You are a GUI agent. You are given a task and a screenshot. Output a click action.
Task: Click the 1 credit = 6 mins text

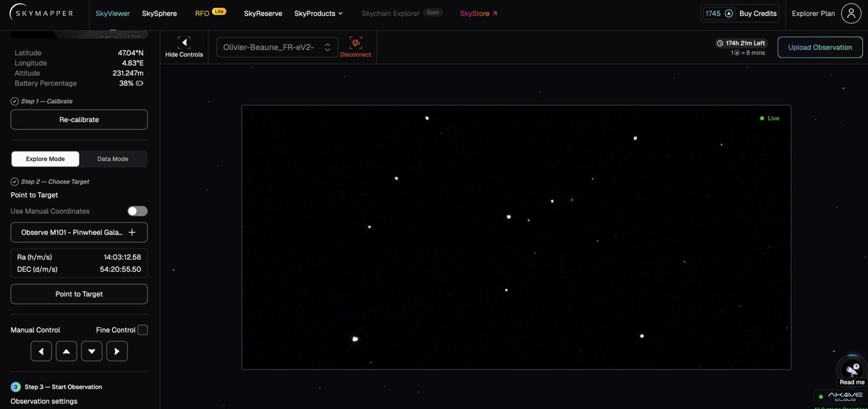pyautogui.click(x=748, y=53)
